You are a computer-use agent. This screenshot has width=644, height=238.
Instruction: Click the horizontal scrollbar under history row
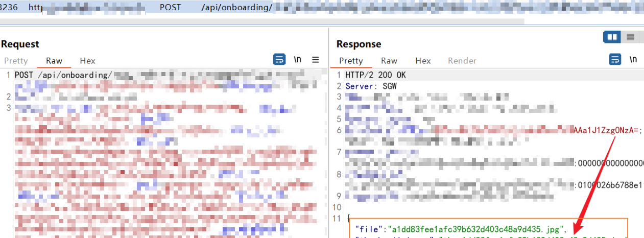[255, 21]
